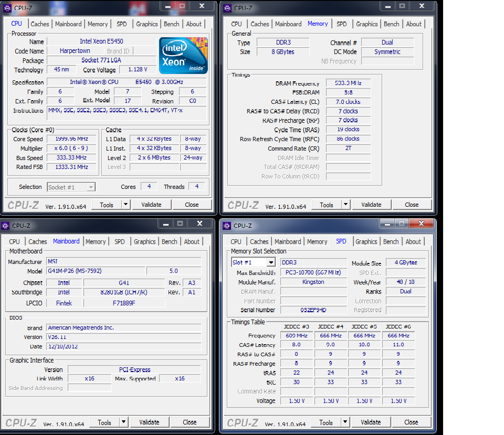This screenshot has height=435, width=504.
Task: Click Validate button in CPU window
Action: [151, 205]
